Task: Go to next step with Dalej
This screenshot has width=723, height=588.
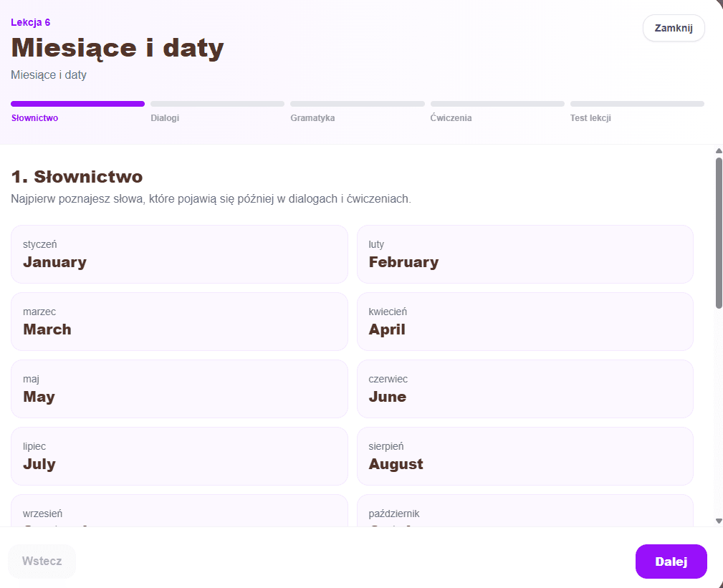Action: pyautogui.click(x=671, y=562)
